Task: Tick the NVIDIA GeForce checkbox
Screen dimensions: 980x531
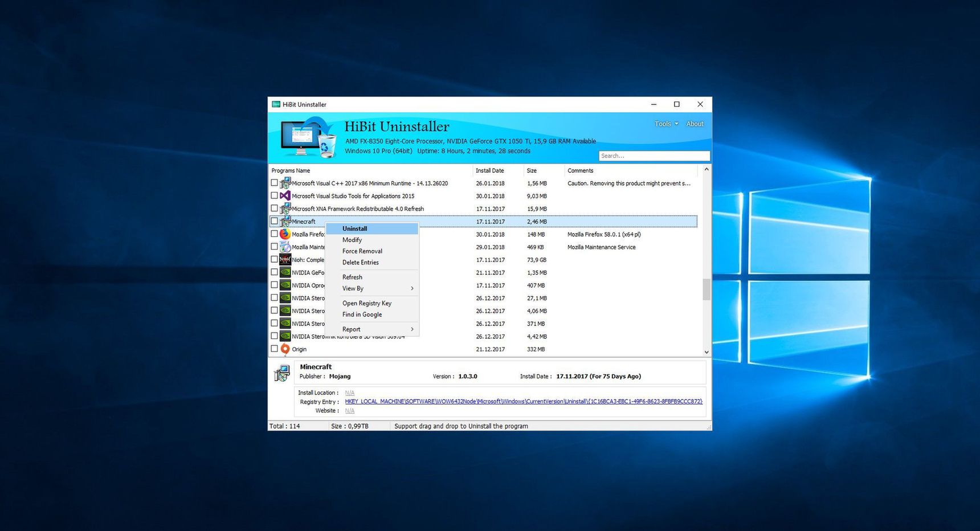Action: click(x=274, y=272)
